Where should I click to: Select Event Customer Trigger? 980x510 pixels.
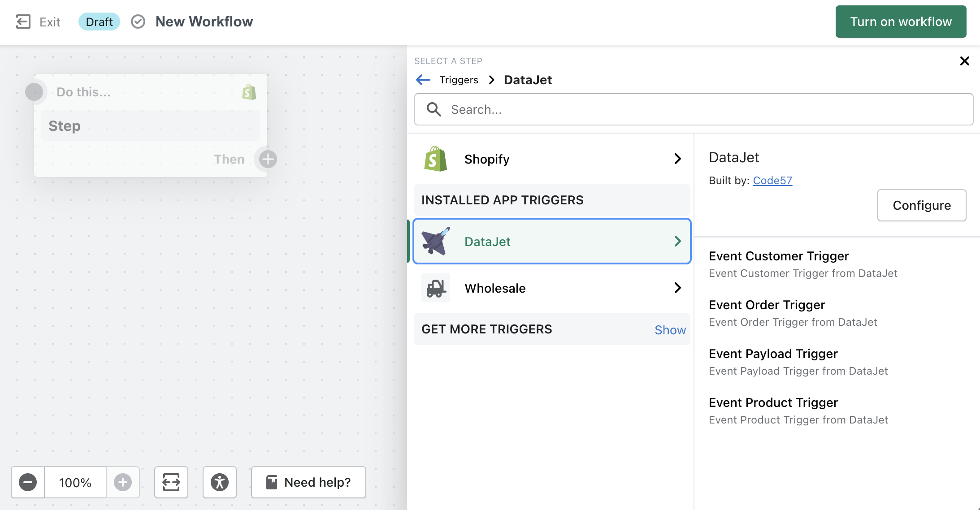point(779,256)
